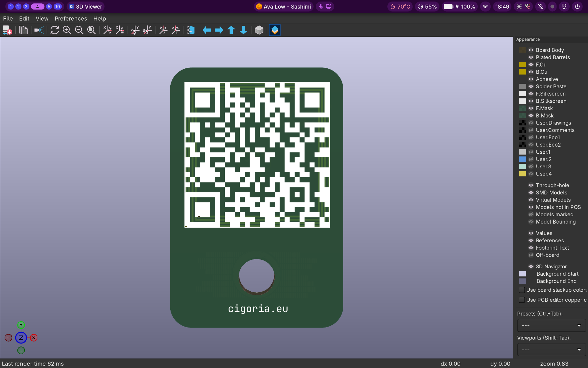The width and height of the screenshot is (588, 368).
Task: Click the Flip board view icon
Action: 191,30
